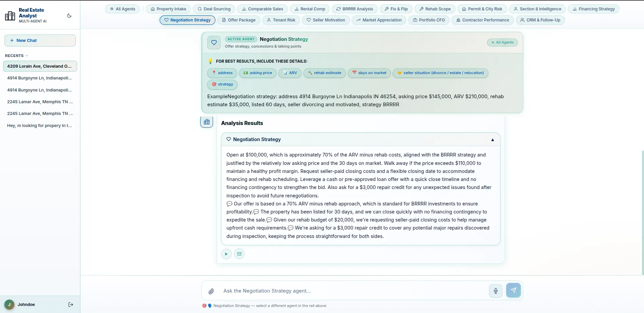Viewport: 644px width, 313px height.
Task: Click the email envelope icon below results
Action: tap(239, 254)
